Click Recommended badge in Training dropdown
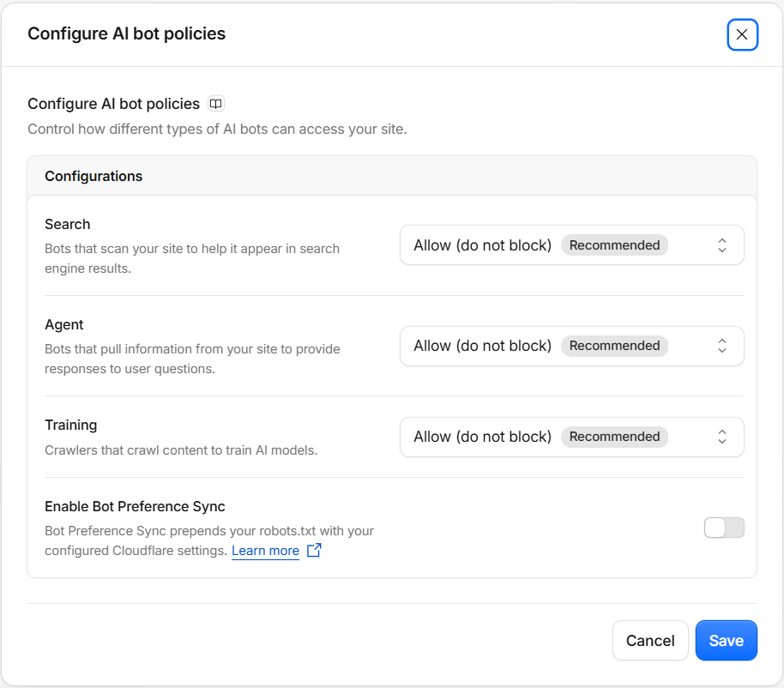The height and width of the screenshot is (688, 784). [x=614, y=437]
